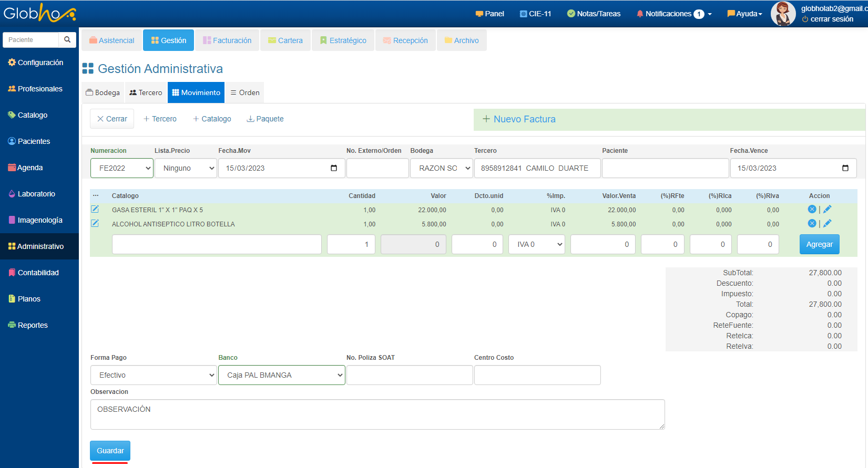The image size is (868, 468).
Task: Open the IVA 0 tax dropdown
Action: [536, 244]
